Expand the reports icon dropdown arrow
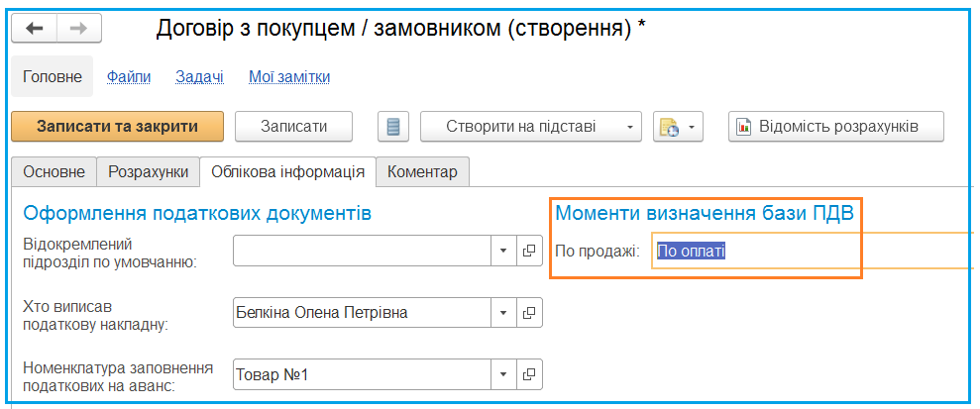Viewport: 980px width, 409px height. [x=692, y=127]
